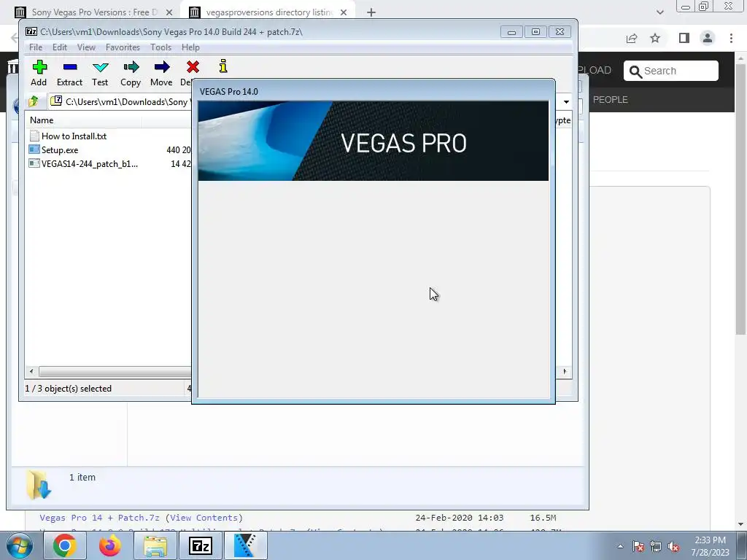Image resolution: width=747 pixels, height=560 pixels.
Task: Click the View Contents link for Vegas Pro 14
Action: [x=204, y=518]
